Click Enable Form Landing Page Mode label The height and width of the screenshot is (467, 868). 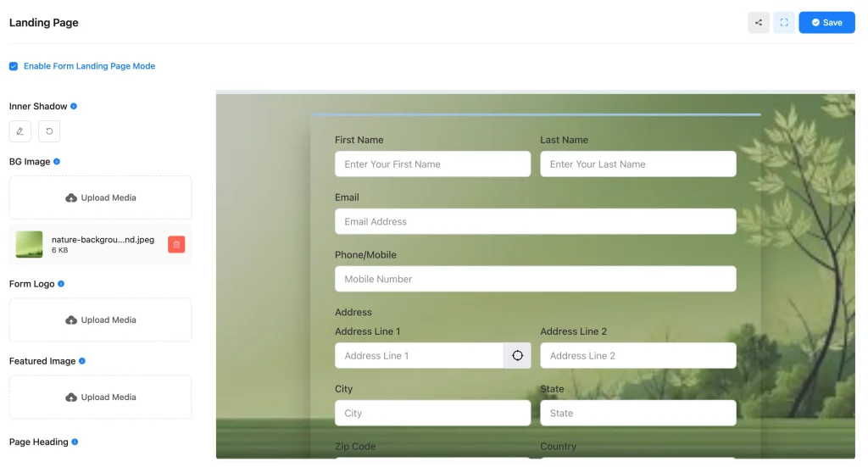[x=89, y=66]
